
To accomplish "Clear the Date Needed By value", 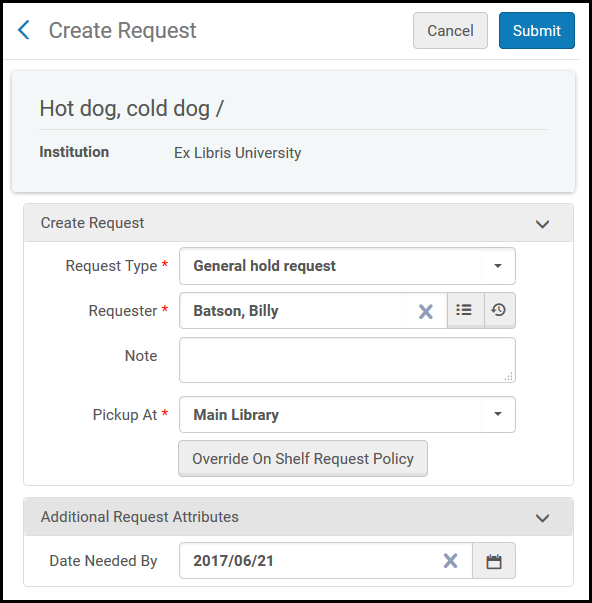I will pyautogui.click(x=450, y=560).
